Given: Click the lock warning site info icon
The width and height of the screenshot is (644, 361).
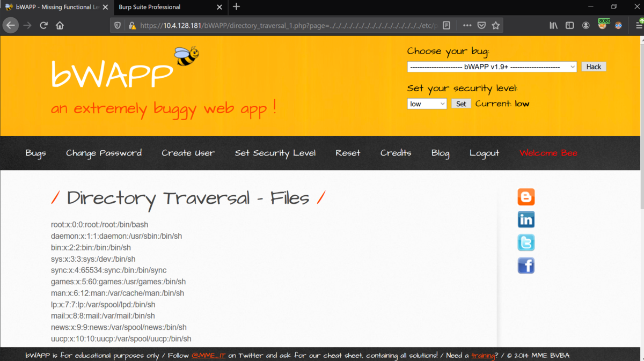Looking at the screenshot, I should coord(131,25).
